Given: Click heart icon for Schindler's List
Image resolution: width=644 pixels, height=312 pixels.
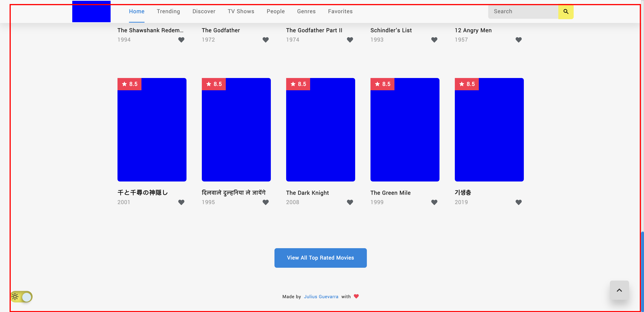Looking at the screenshot, I should [434, 40].
